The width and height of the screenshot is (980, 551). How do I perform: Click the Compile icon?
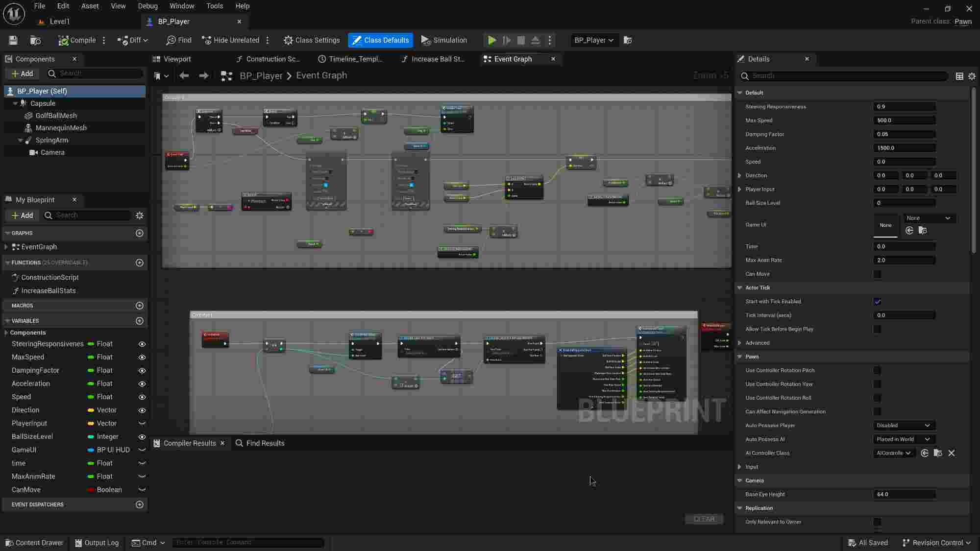[x=64, y=40]
